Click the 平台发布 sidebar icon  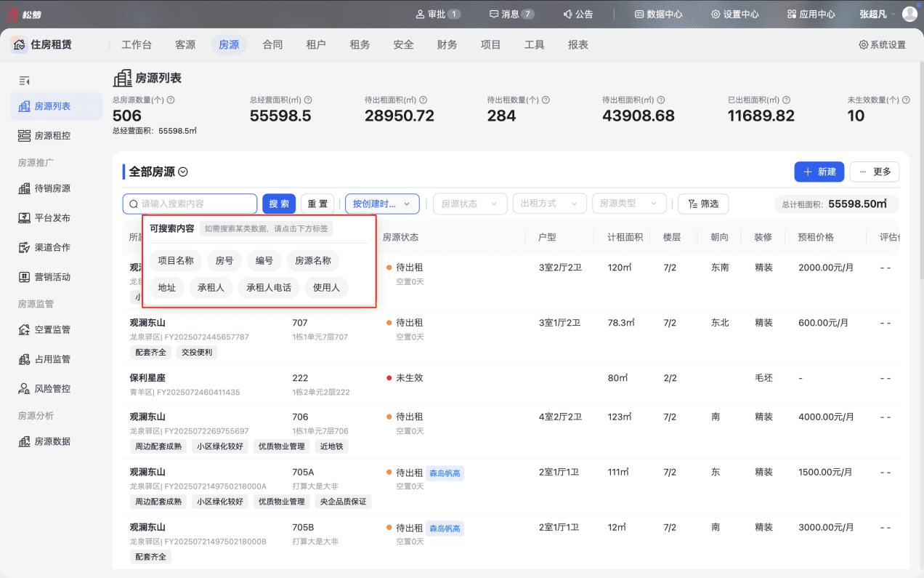(x=24, y=218)
